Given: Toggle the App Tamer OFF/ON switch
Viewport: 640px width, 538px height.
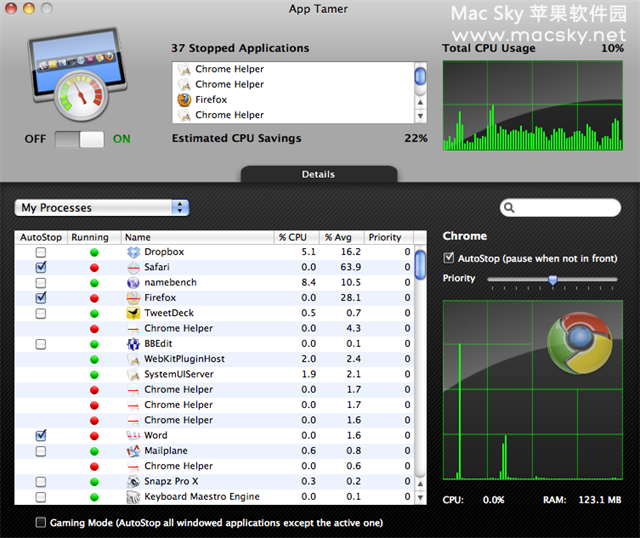Looking at the screenshot, I should click(x=80, y=140).
